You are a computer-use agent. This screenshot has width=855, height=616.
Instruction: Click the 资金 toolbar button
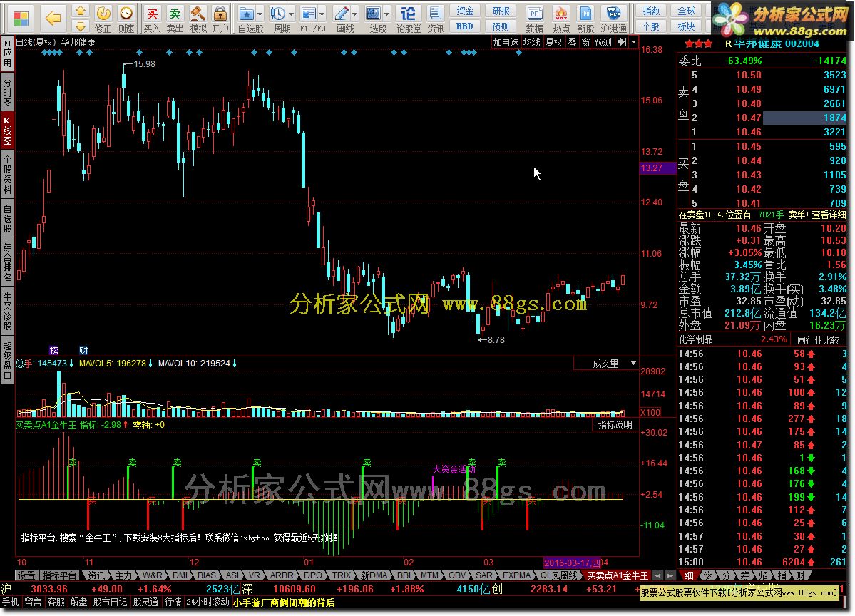465,11
